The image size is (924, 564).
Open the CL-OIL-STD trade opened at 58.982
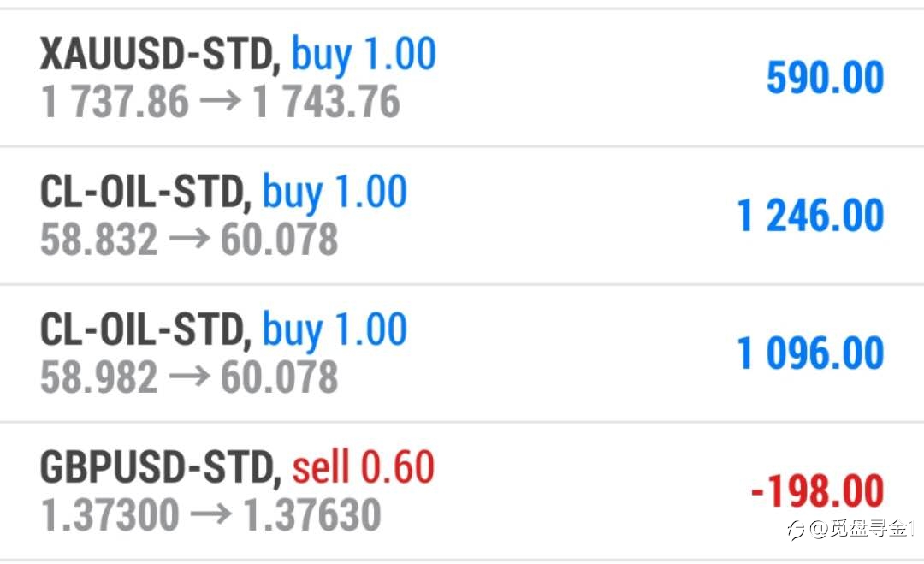462,353
